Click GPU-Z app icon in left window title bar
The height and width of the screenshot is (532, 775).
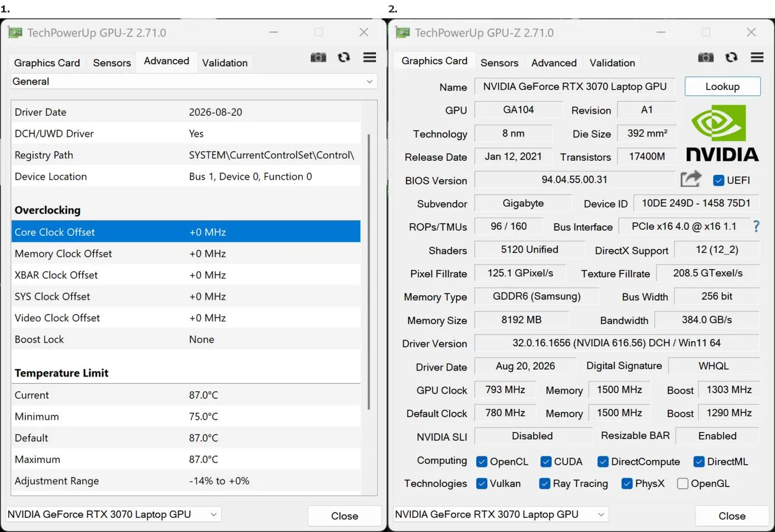click(x=15, y=33)
